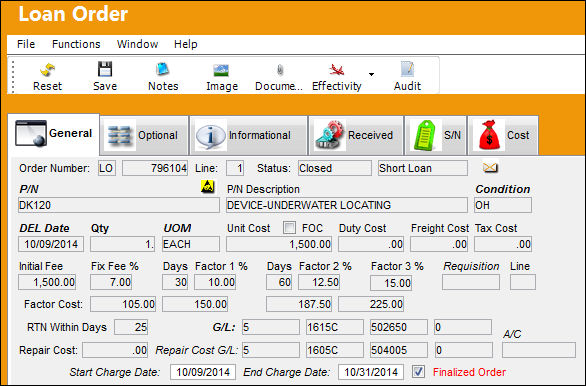Viewport: 586px width, 386px height.
Task: Click the Factor Cost field 225.00
Action: coord(371,304)
